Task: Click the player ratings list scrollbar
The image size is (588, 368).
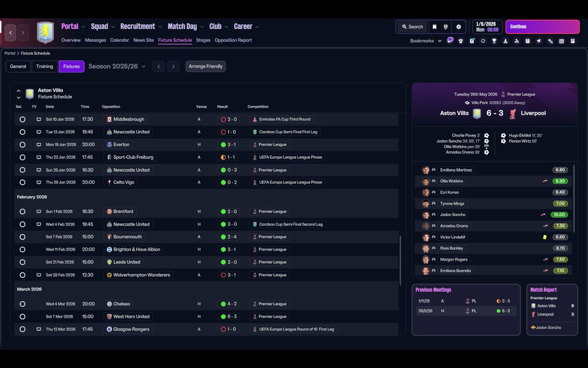Action: (x=574, y=198)
